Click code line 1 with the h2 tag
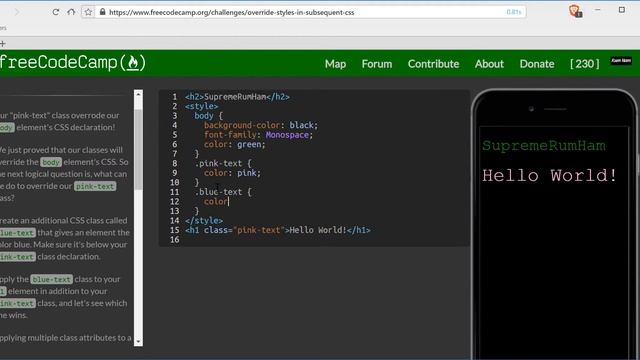This screenshot has height=360, width=640. click(x=237, y=97)
